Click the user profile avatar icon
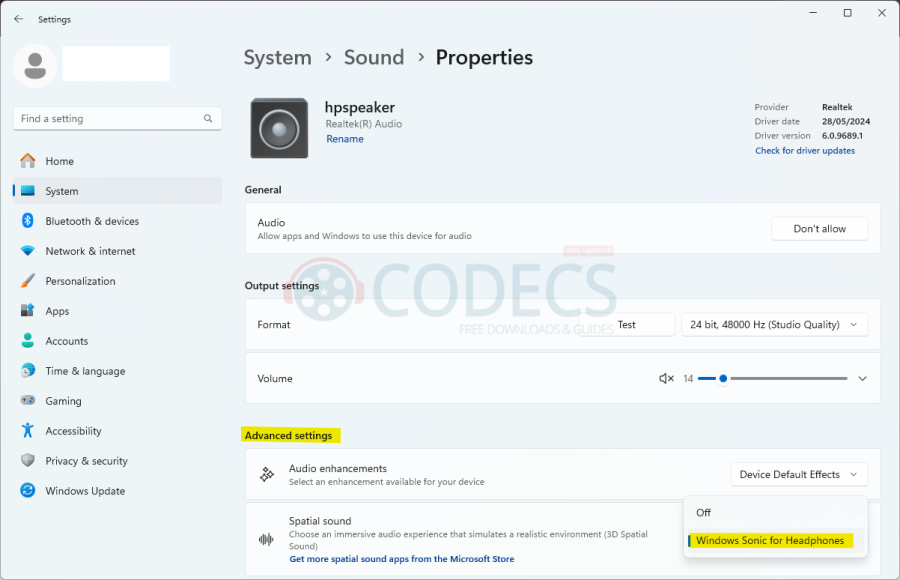The width and height of the screenshot is (900, 580). point(35,65)
